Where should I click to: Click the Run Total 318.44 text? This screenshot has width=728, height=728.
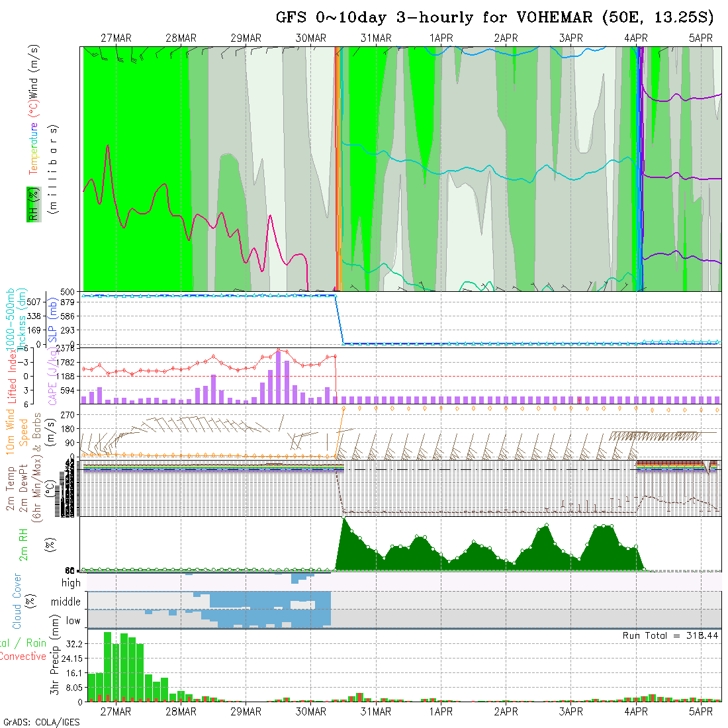(x=671, y=635)
